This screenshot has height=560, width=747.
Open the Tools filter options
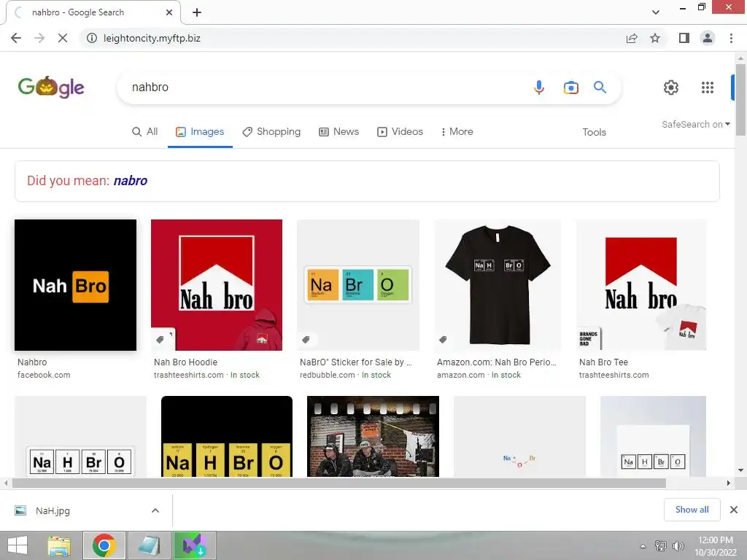tap(594, 133)
